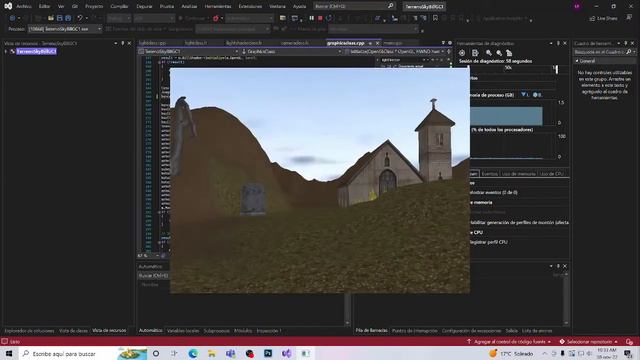Open Microsoft Edge from the taskbar

[x=193, y=353]
